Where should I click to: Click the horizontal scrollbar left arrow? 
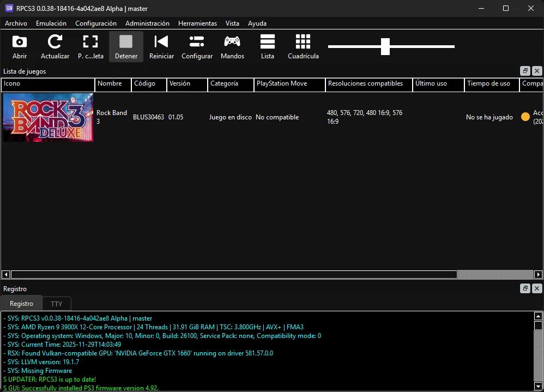[4, 274]
